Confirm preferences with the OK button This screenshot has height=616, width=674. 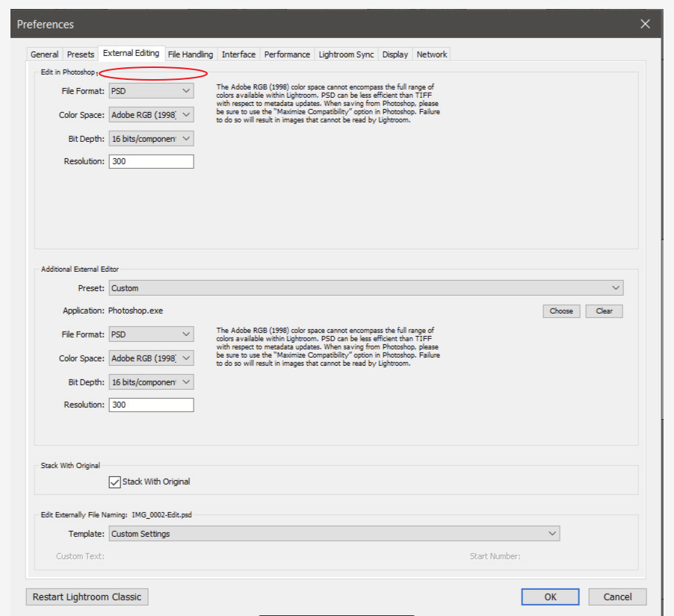[x=550, y=597]
